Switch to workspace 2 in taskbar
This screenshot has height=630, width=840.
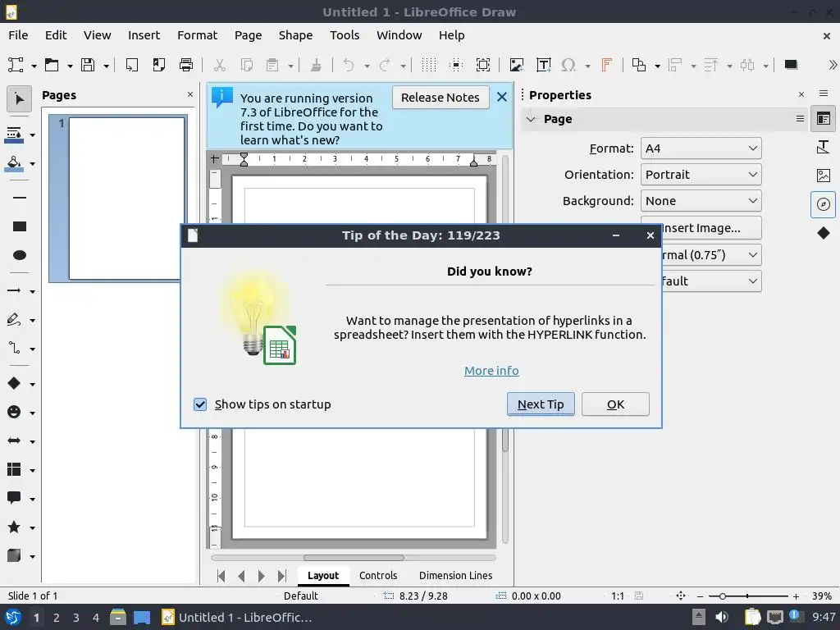pos(57,618)
